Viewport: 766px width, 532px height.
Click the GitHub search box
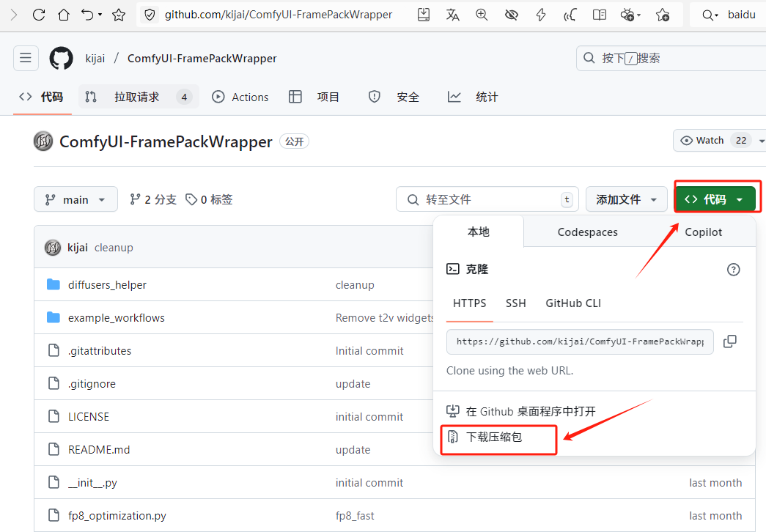click(x=671, y=58)
